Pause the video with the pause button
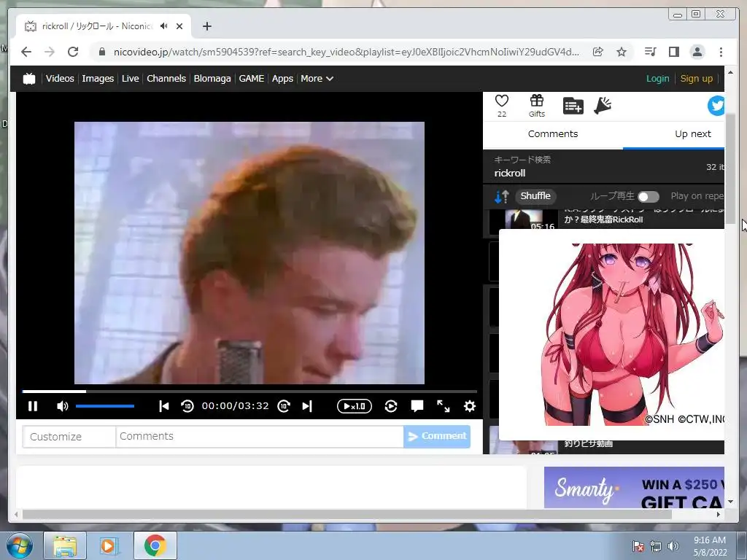This screenshot has height=560, width=747. coord(33,406)
